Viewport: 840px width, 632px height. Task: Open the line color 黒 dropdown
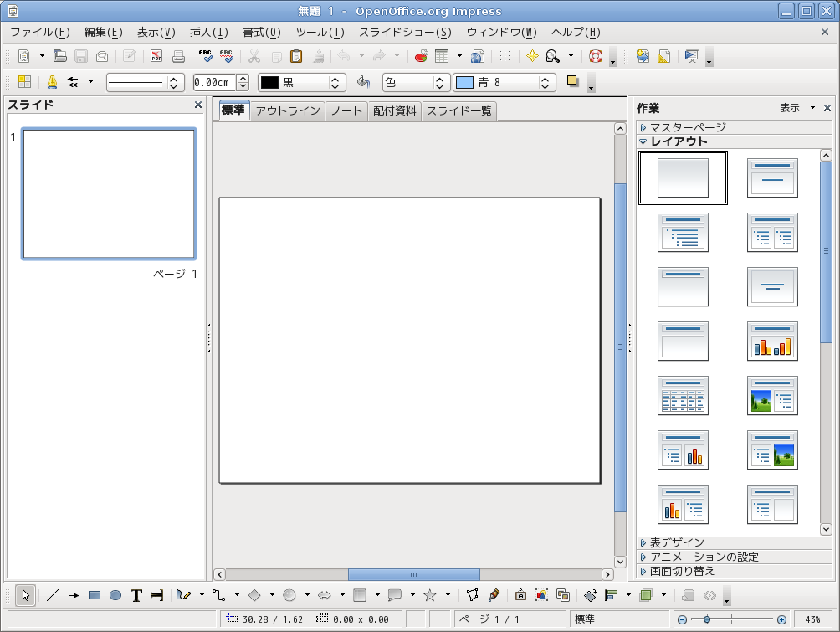point(336,83)
